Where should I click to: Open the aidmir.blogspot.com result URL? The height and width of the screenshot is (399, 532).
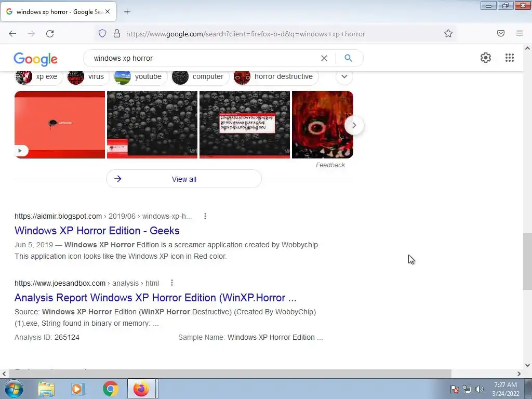[x=103, y=216]
